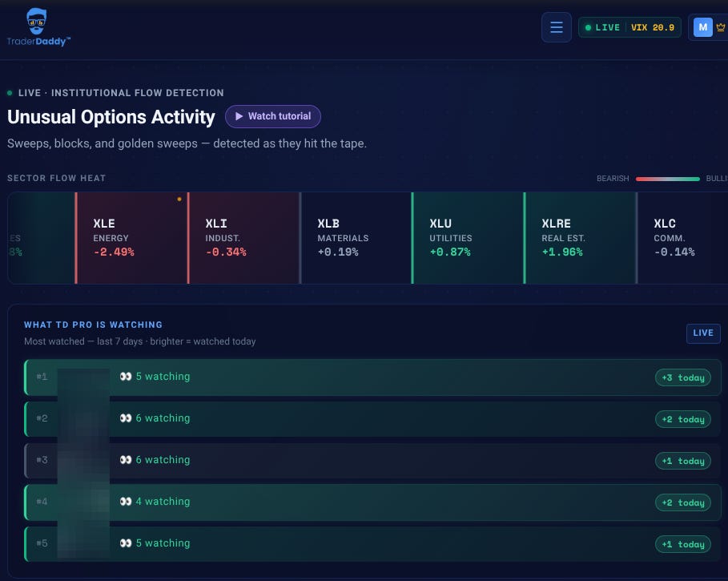
Task: Click the green live dot beside VIX
Action: click(589, 27)
